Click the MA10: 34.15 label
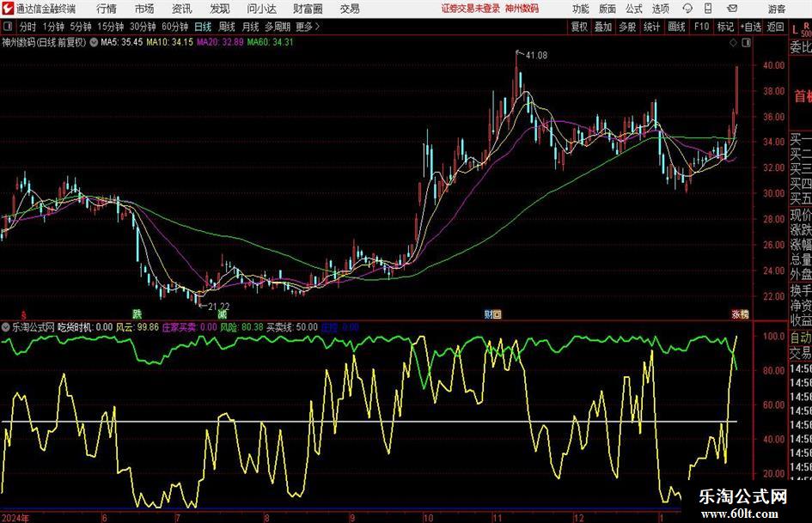 (x=170, y=42)
